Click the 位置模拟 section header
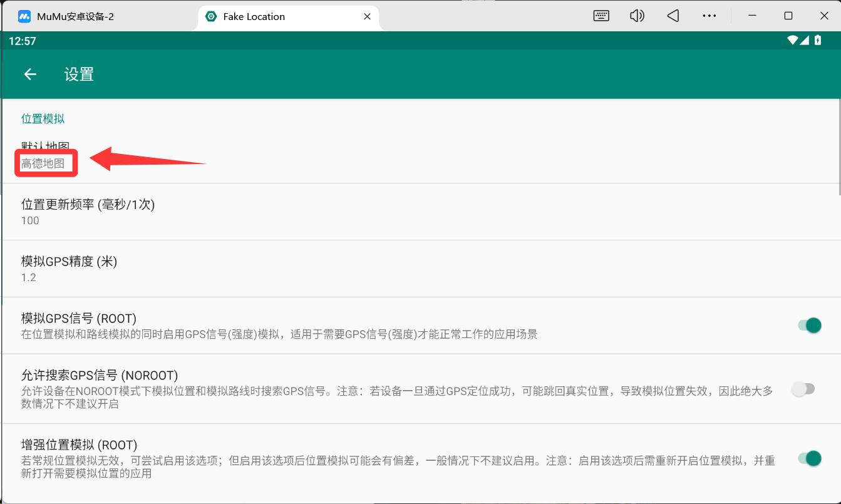 click(x=43, y=119)
